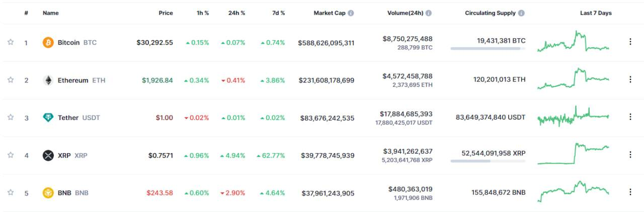Click the XRP logo icon
The width and height of the screenshot is (644, 212).
point(48,155)
